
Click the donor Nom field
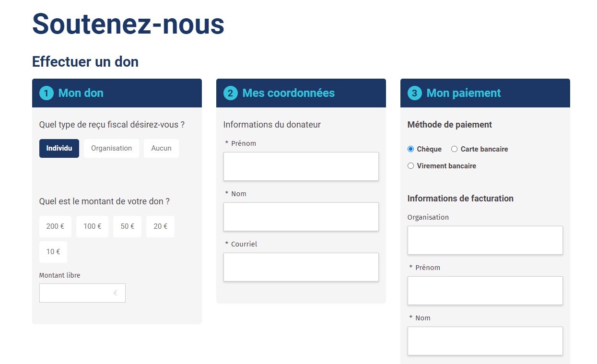tap(301, 217)
